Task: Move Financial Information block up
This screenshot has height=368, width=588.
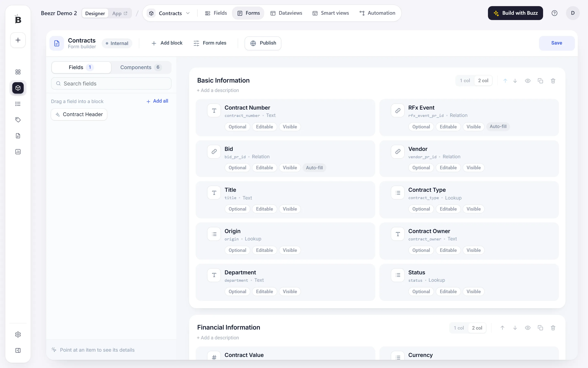Action: 502,328
